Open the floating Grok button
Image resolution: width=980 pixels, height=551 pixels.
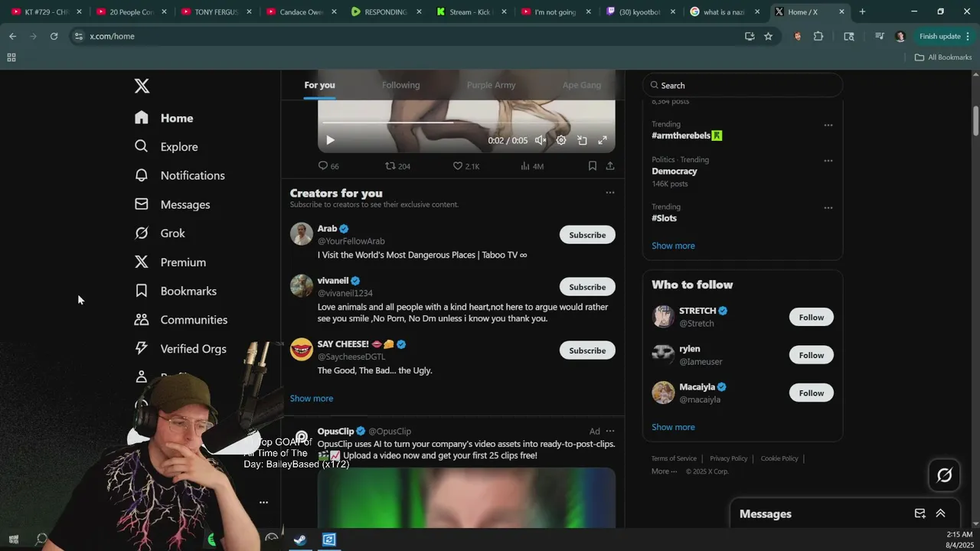click(945, 475)
